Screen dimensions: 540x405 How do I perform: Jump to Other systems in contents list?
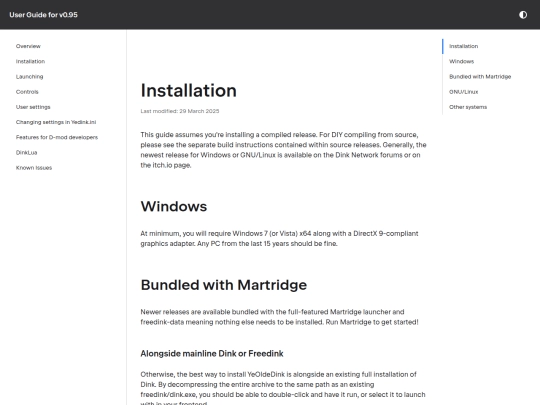[468, 107]
